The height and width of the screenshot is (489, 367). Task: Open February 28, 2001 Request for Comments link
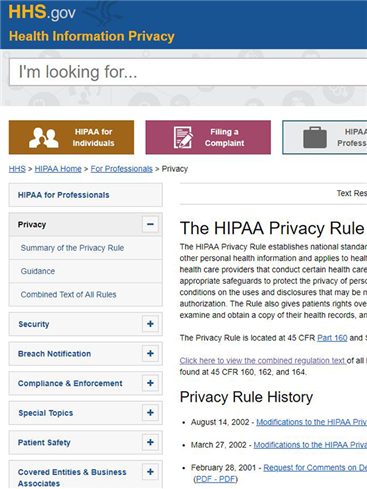click(315, 468)
